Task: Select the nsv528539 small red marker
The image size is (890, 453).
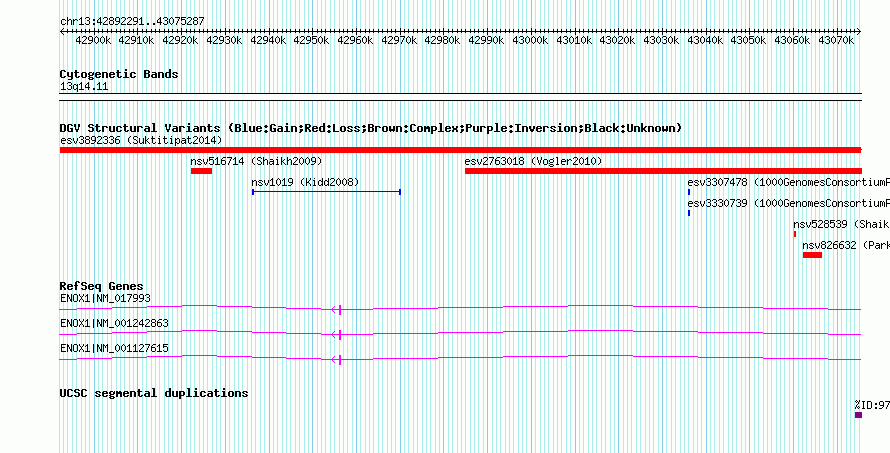Action: pyautogui.click(x=795, y=234)
